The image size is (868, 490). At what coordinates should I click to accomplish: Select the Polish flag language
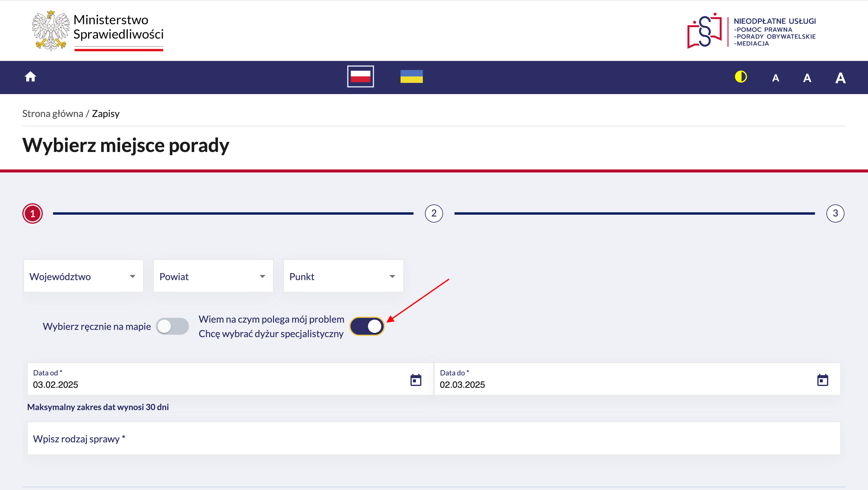pos(360,77)
